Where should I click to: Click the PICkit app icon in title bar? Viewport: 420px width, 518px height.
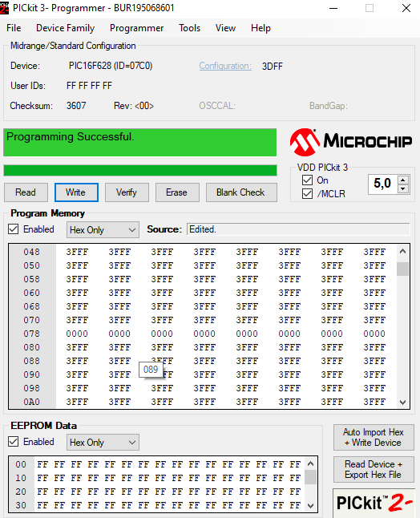(4, 8)
